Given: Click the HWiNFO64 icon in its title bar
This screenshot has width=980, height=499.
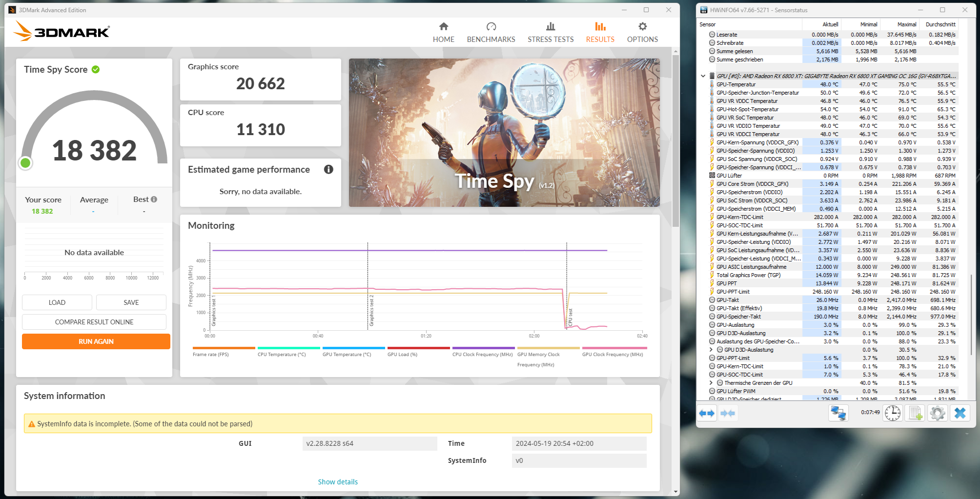Looking at the screenshot, I should coord(704,10).
